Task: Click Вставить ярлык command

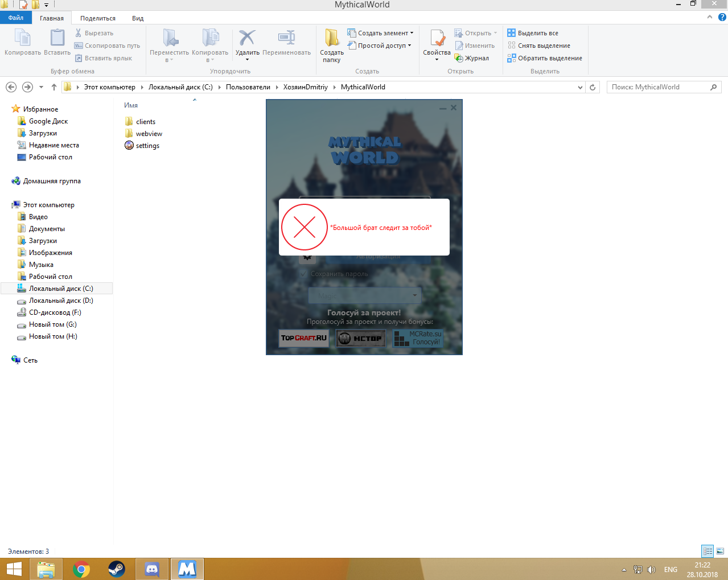Action: [103, 58]
